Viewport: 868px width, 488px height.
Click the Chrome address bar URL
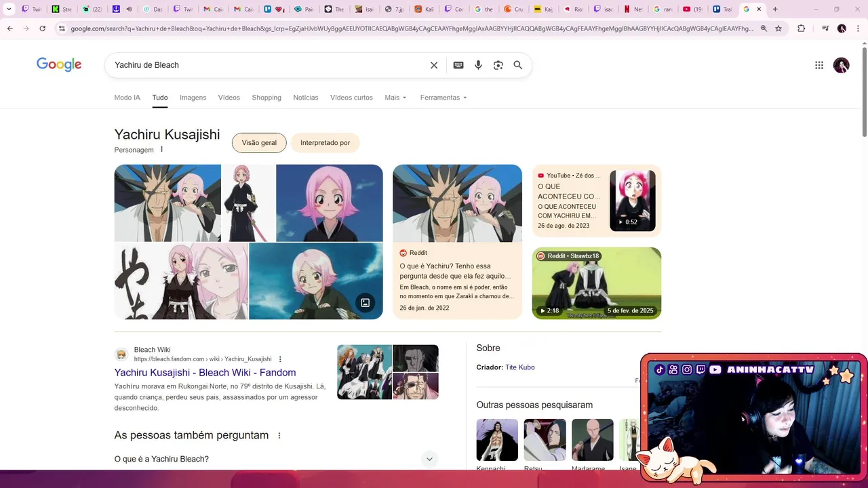tap(412, 28)
